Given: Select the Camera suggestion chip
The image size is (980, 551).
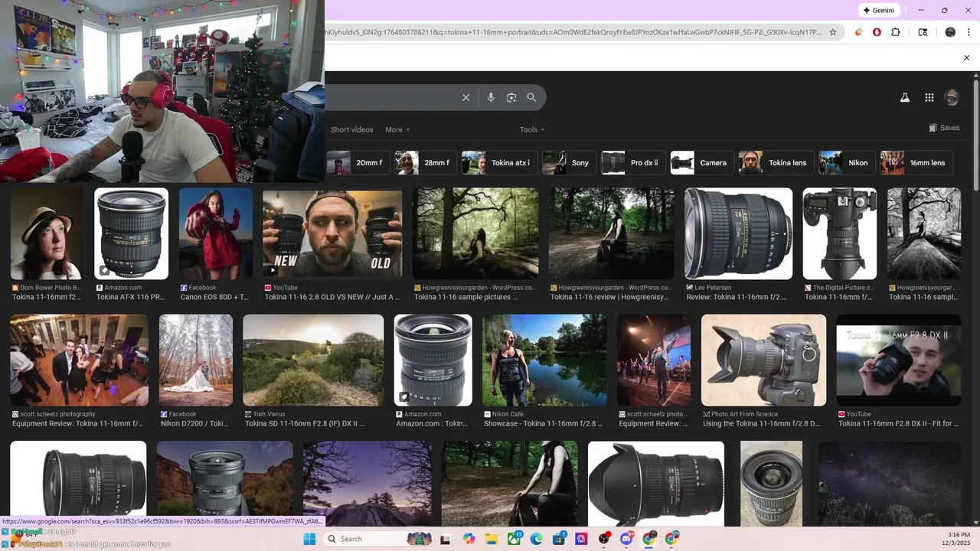Looking at the screenshot, I should click(x=702, y=163).
